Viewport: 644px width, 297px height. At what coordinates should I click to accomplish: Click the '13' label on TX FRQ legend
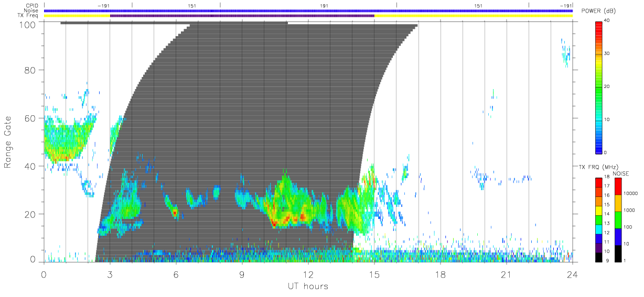click(607, 223)
